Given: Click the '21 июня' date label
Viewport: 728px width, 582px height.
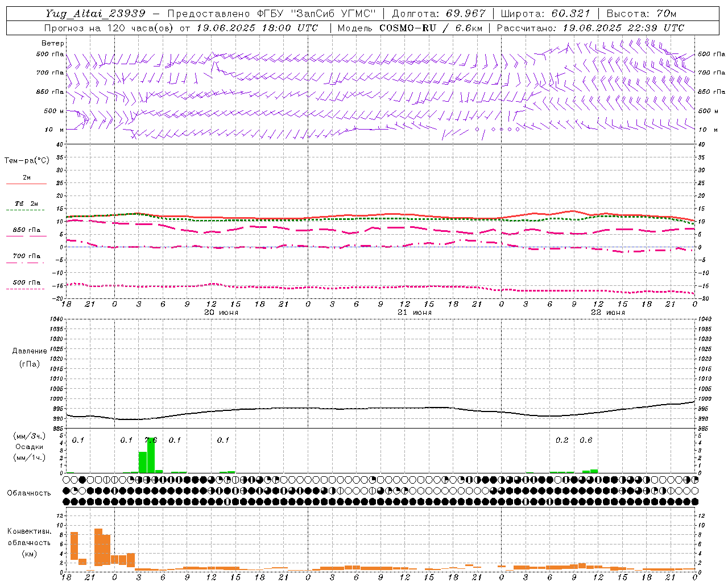Looking at the screenshot, I should (x=415, y=313).
